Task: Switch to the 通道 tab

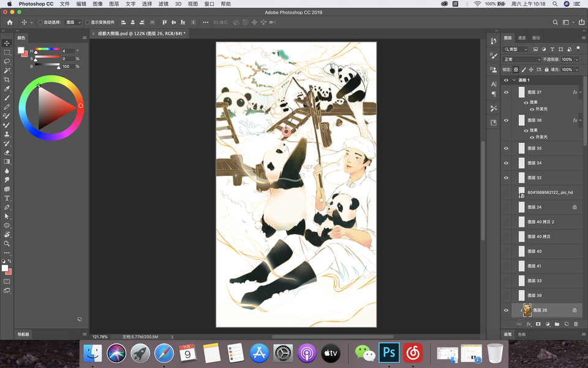Action: pos(522,38)
